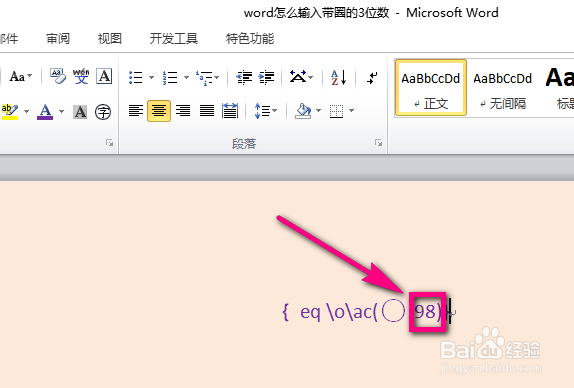Click the circle symbol in field code

coord(393,311)
